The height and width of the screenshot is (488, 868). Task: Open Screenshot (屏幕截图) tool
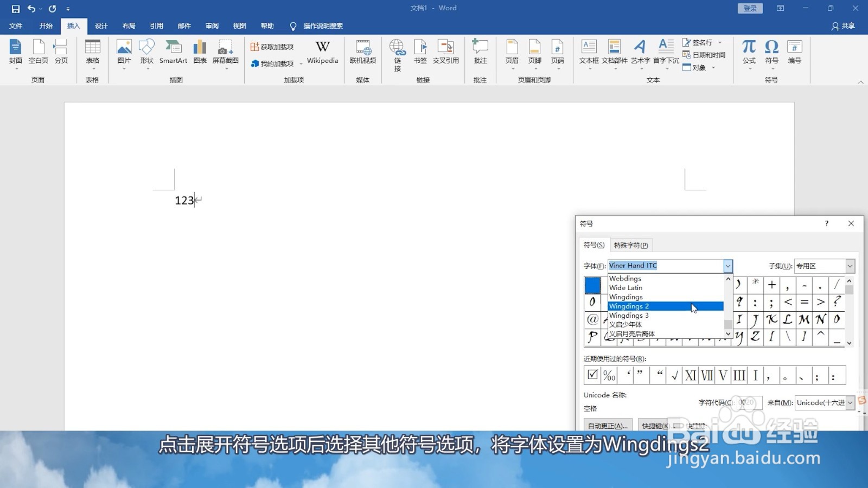click(225, 54)
